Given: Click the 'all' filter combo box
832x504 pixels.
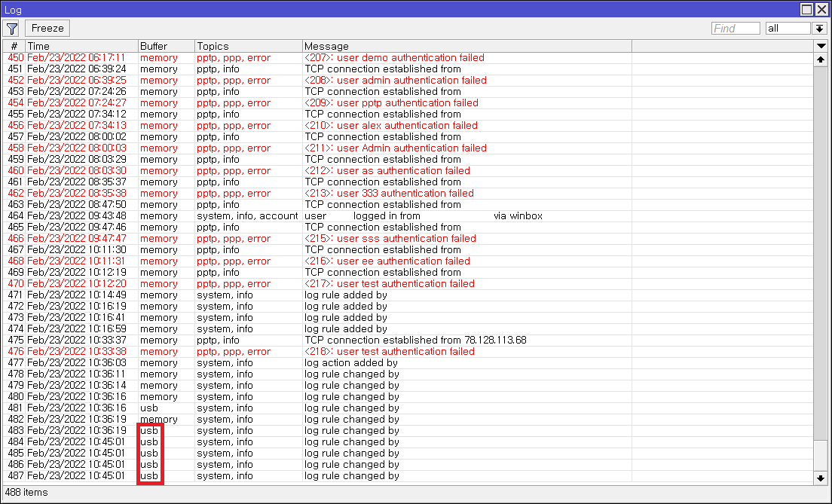Looking at the screenshot, I should click(788, 28).
